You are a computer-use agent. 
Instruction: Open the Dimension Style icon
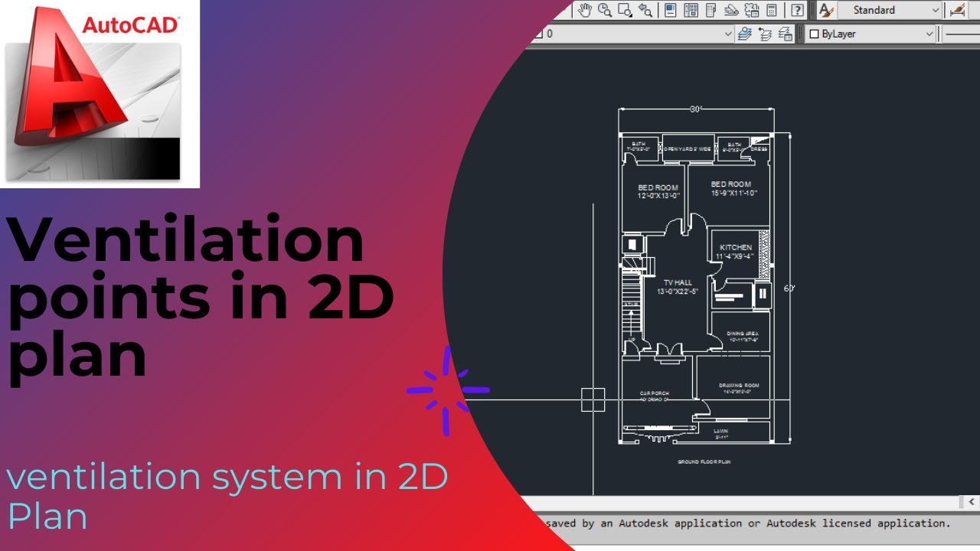click(958, 10)
